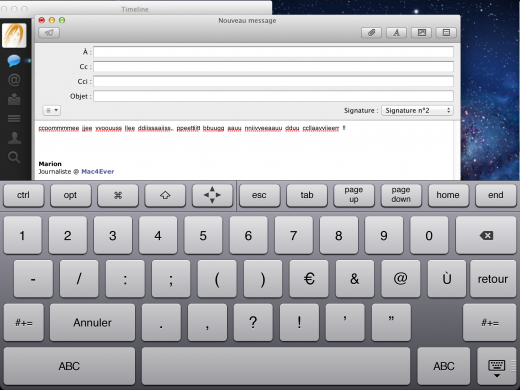
Task: Switch to symbols with right #+= key
Action: click(x=490, y=322)
